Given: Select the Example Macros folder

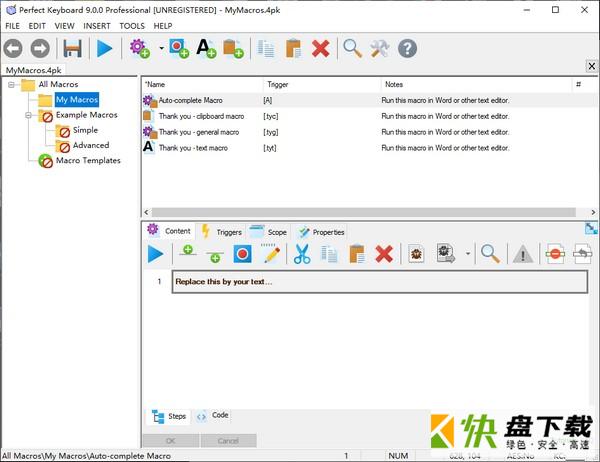Looking at the screenshot, I should coord(86,115).
